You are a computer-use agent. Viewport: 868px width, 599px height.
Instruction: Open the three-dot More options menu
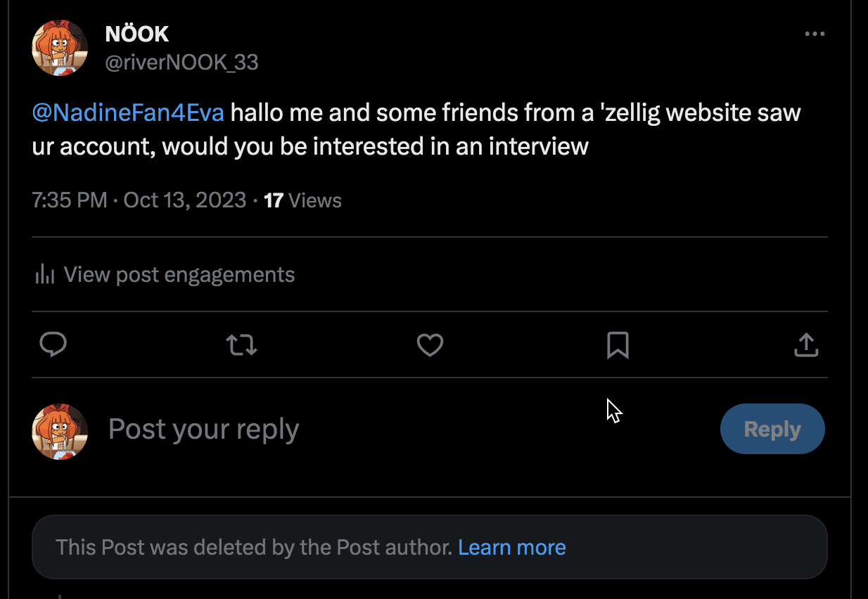[x=815, y=34]
